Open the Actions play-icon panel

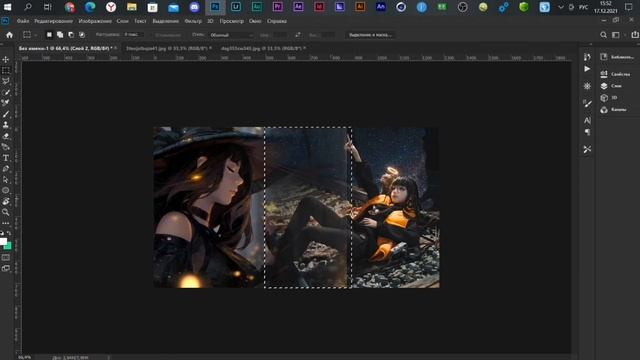587,69
